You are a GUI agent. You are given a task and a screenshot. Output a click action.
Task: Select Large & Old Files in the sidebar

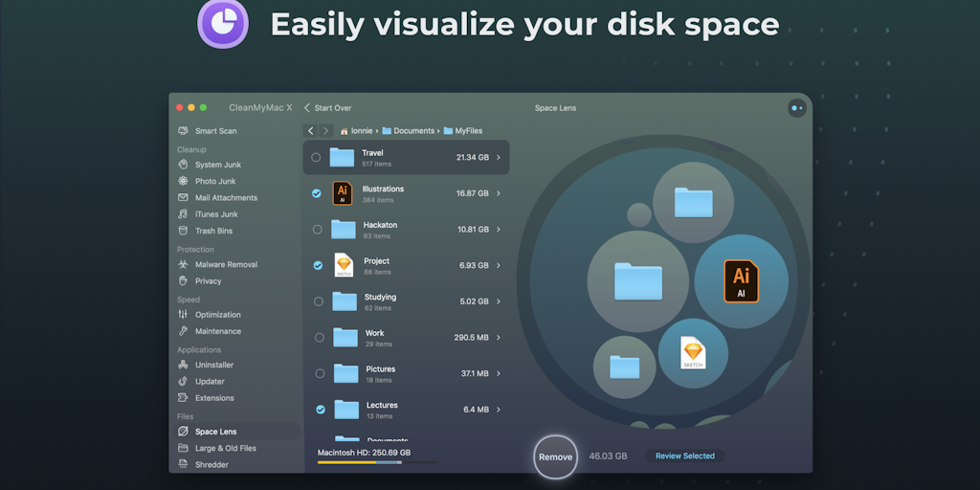pos(226,448)
